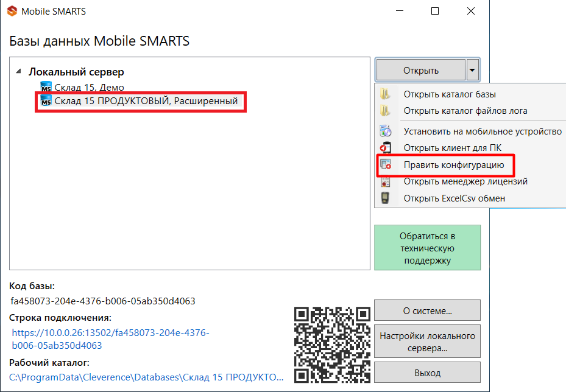Open the О системе... dialog
This screenshot has height=392, width=566.
click(427, 310)
